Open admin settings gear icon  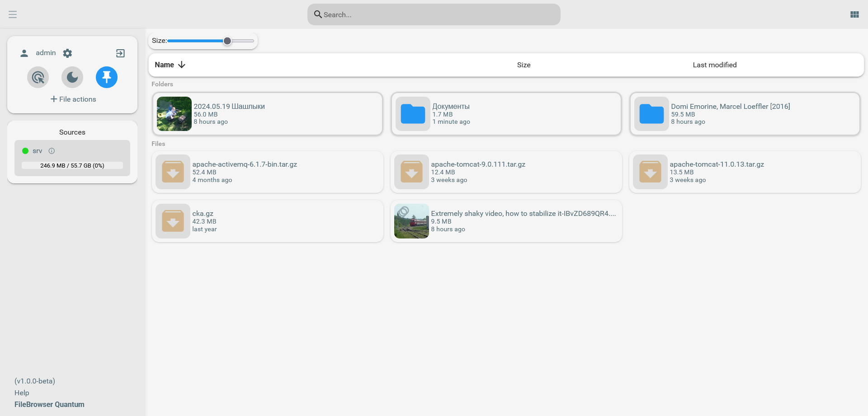coord(67,53)
